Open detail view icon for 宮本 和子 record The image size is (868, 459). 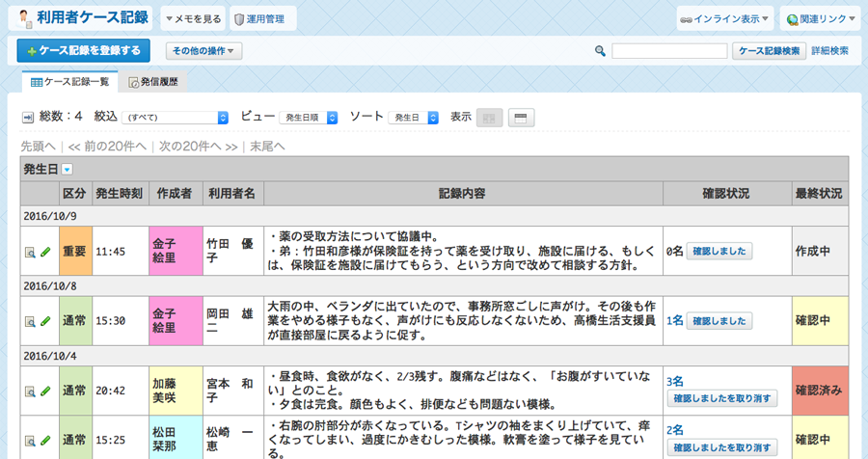tap(30, 391)
